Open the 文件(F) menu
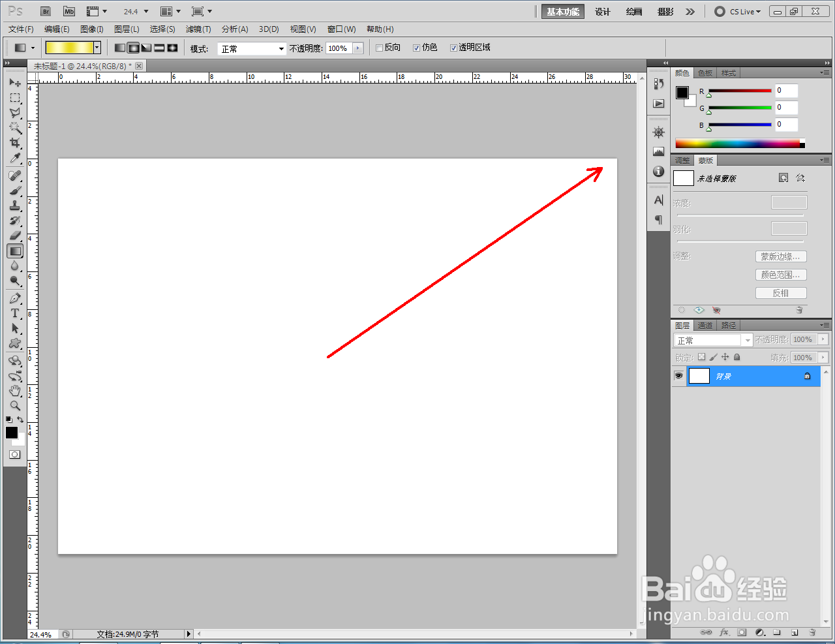The image size is (835, 644). 21,29
